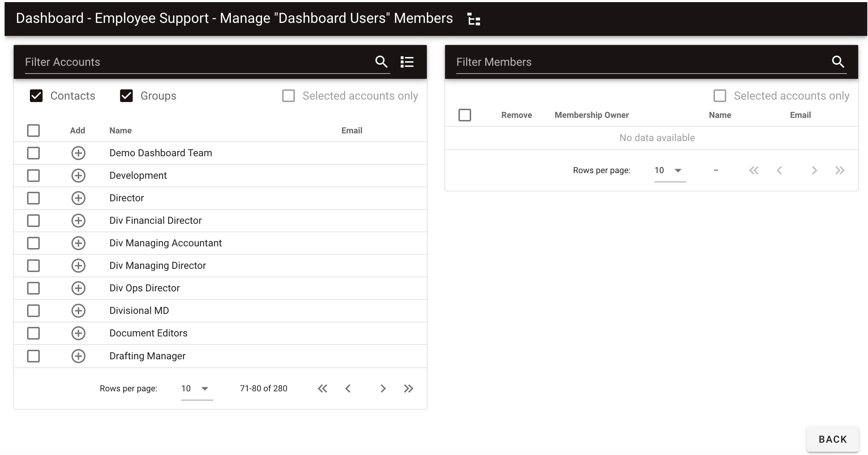Click inside the Filter Members input field

598,62
